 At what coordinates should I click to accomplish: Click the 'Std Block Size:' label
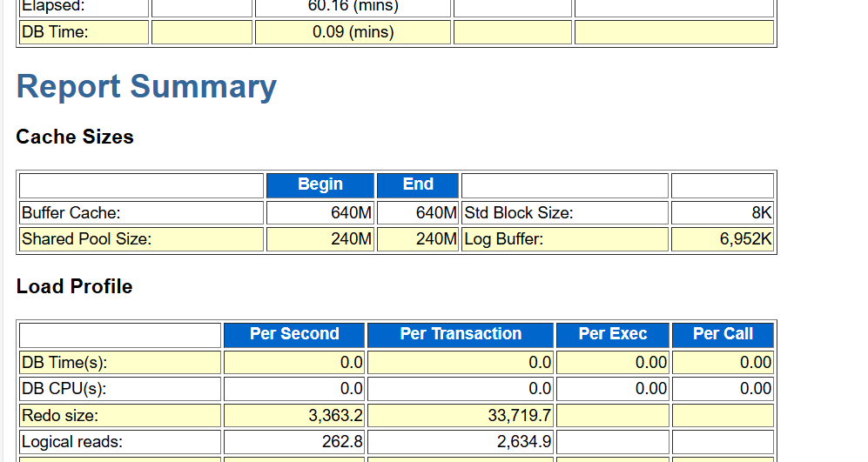pos(519,212)
